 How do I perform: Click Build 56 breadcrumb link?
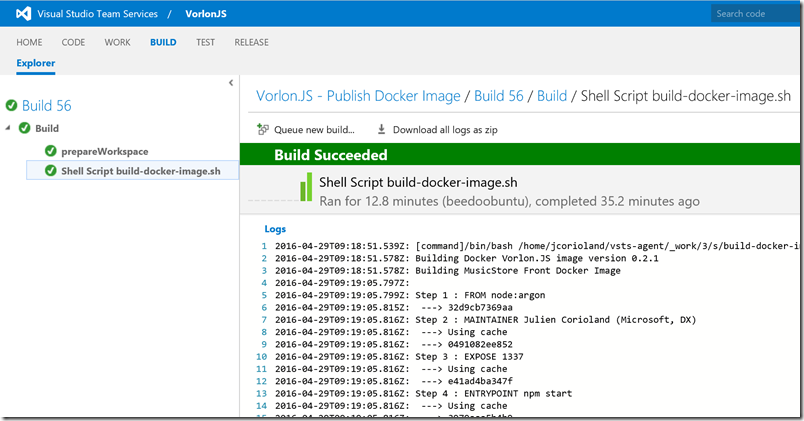(x=498, y=96)
